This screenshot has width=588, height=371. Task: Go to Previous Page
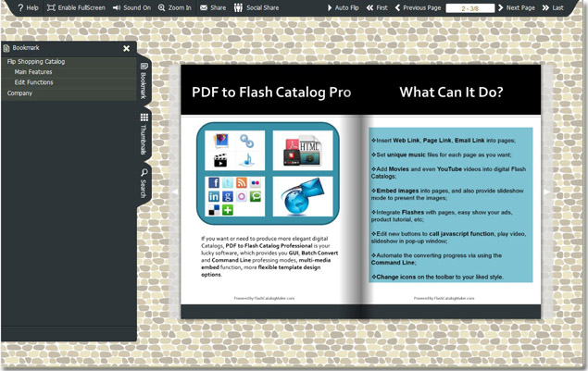click(x=418, y=7)
